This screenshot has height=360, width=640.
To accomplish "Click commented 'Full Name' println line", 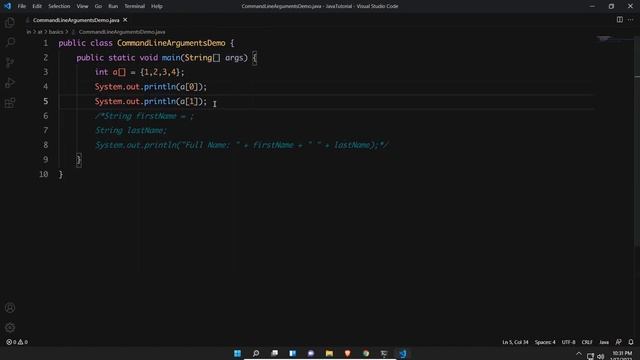I will pyautogui.click(x=242, y=145).
